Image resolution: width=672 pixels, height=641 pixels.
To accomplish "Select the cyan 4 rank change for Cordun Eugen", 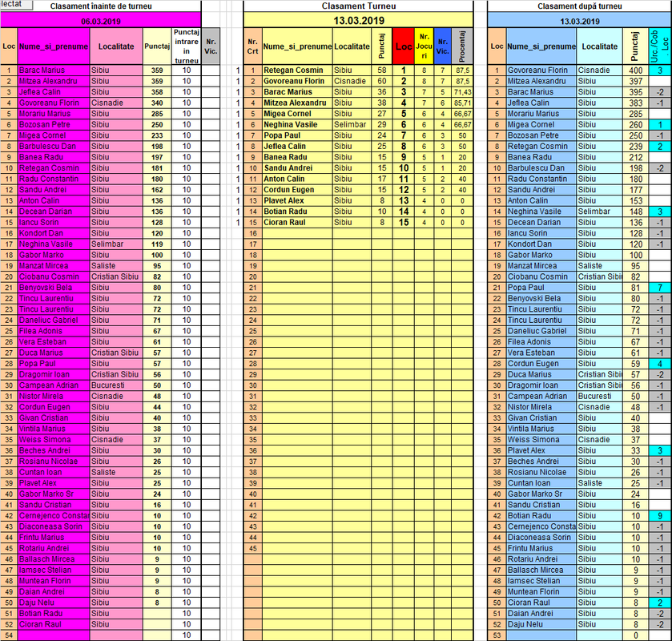I will (660, 364).
